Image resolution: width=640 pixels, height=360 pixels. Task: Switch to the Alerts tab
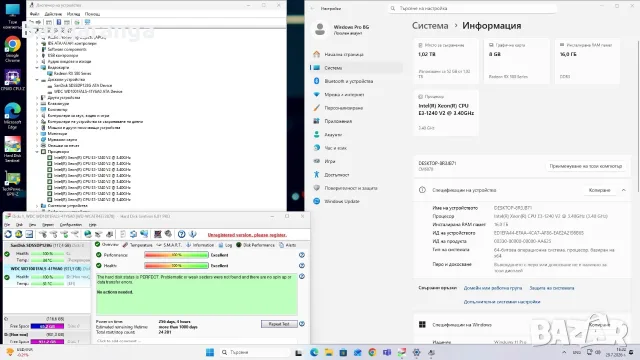[x=288, y=245]
